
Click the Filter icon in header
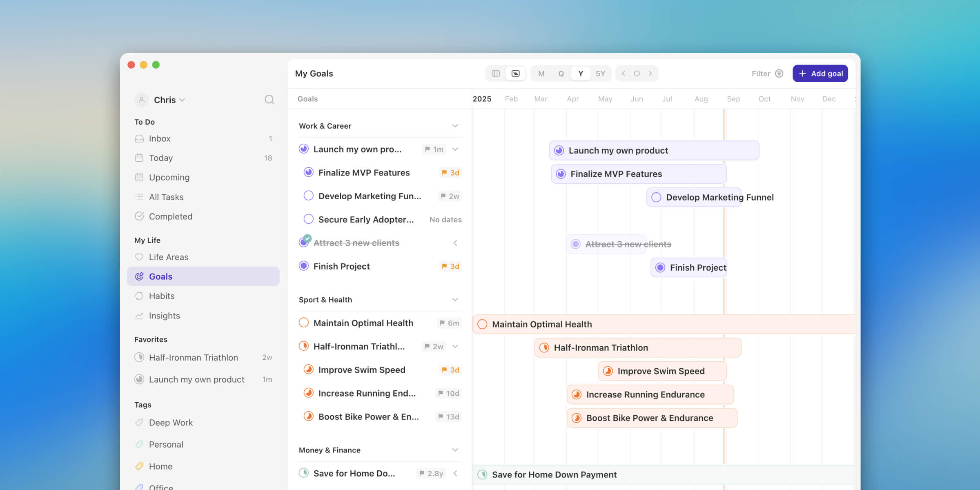779,73
